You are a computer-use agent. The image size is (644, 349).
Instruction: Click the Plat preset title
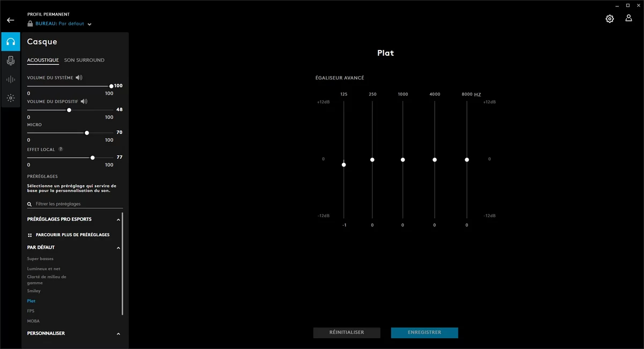point(385,53)
